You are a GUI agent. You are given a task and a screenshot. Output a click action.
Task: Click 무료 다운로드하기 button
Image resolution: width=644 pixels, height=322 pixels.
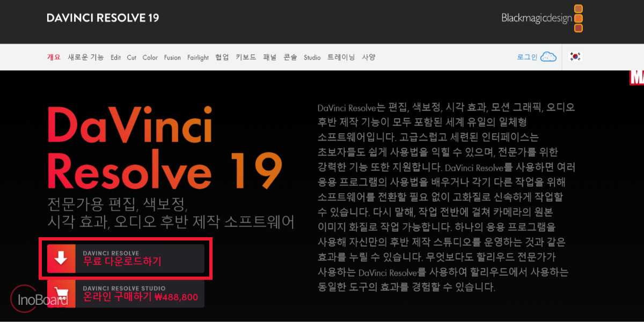(126, 259)
